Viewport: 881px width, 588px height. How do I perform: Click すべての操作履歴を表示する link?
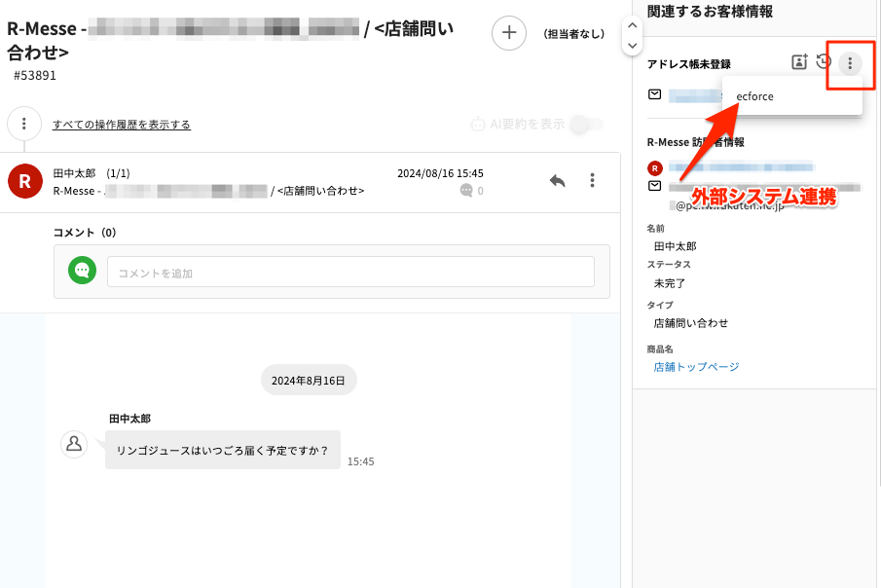[122, 125]
